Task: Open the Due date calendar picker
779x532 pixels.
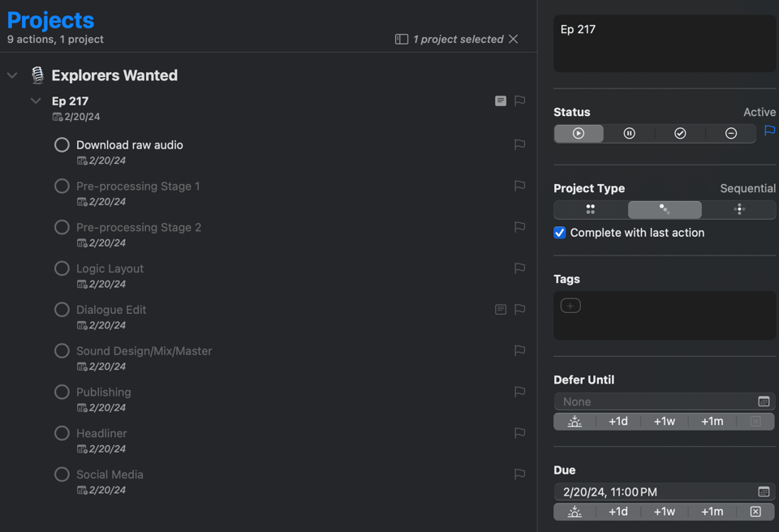Action: coord(764,492)
